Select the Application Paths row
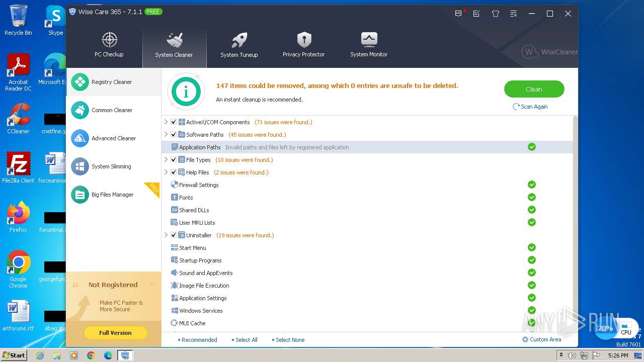This screenshot has width=644, height=362. [x=367, y=147]
